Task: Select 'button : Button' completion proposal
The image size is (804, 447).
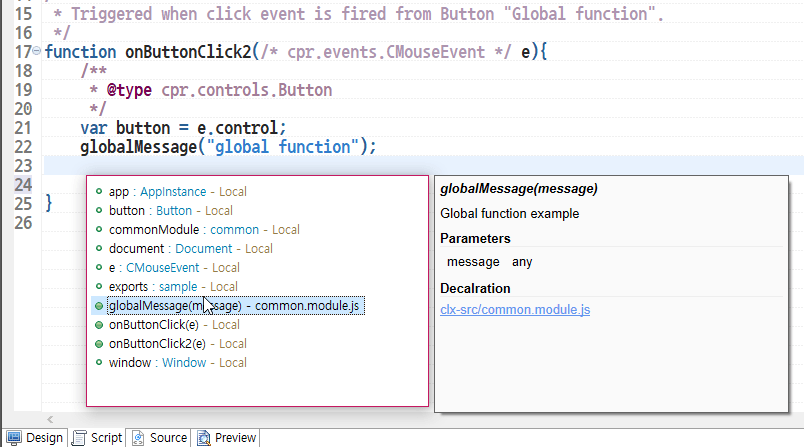Action: (x=170, y=211)
